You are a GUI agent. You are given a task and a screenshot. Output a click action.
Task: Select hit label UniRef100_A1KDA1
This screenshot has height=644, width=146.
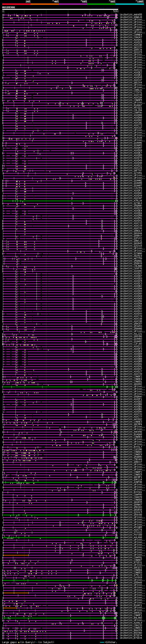point(131,364)
